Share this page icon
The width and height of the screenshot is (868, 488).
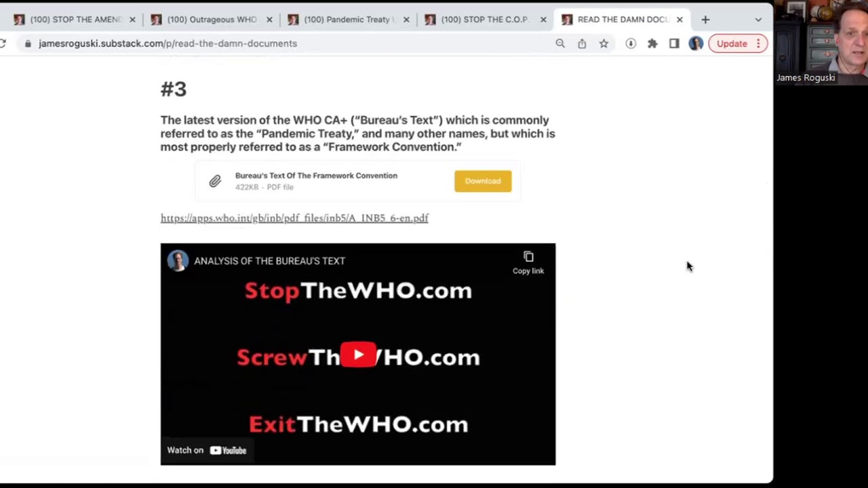[x=582, y=43]
